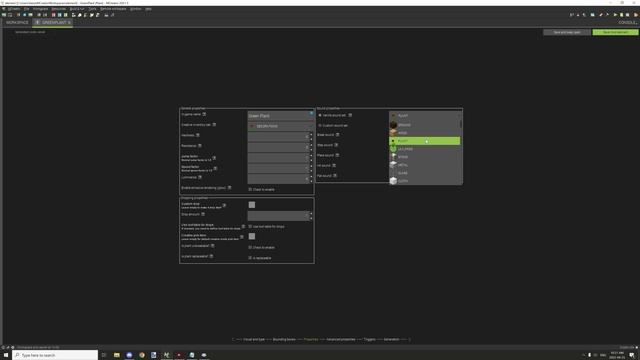This screenshot has height=360, width=640.
Task: Click the Custom drop item selector box
Action: (x=252, y=205)
